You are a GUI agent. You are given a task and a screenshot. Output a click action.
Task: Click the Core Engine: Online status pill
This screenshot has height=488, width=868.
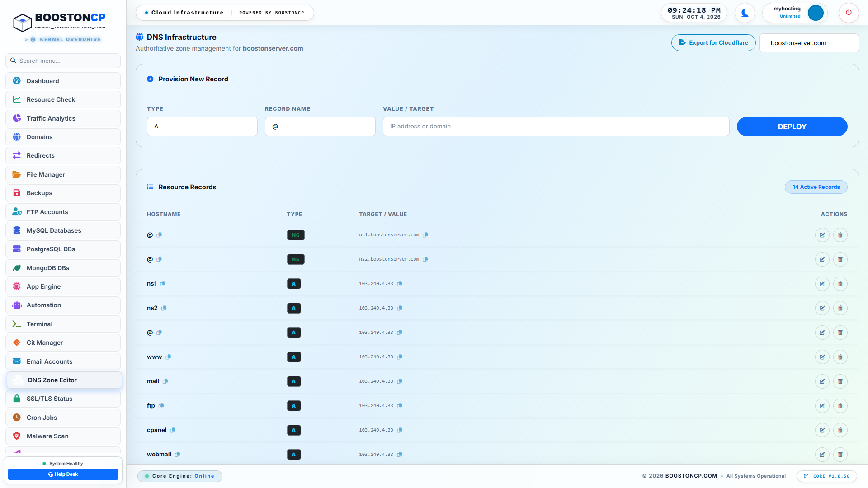[x=179, y=476]
